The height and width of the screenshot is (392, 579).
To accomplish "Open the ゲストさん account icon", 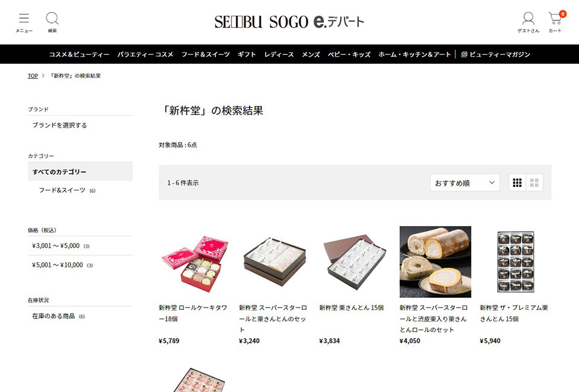I will point(528,22).
